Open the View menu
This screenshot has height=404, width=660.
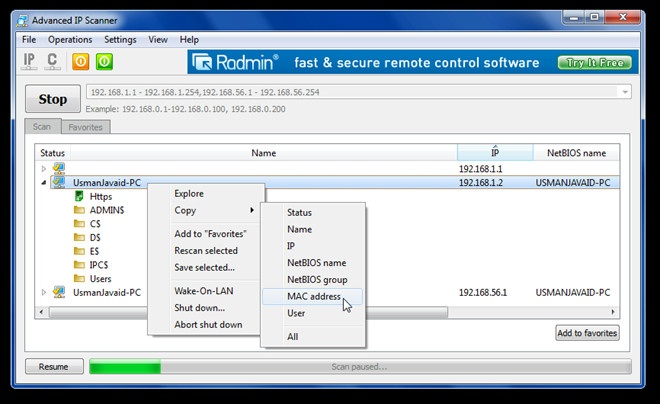(158, 40)
